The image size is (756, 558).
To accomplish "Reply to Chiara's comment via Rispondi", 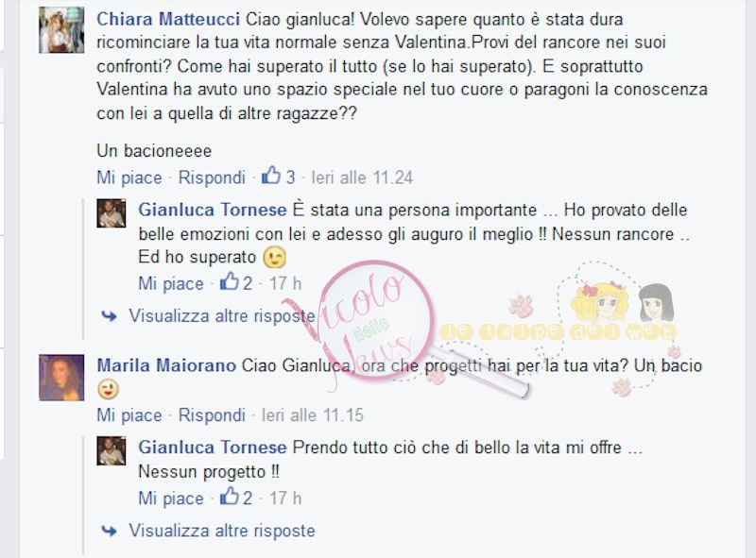I will [x=212, y=178].
